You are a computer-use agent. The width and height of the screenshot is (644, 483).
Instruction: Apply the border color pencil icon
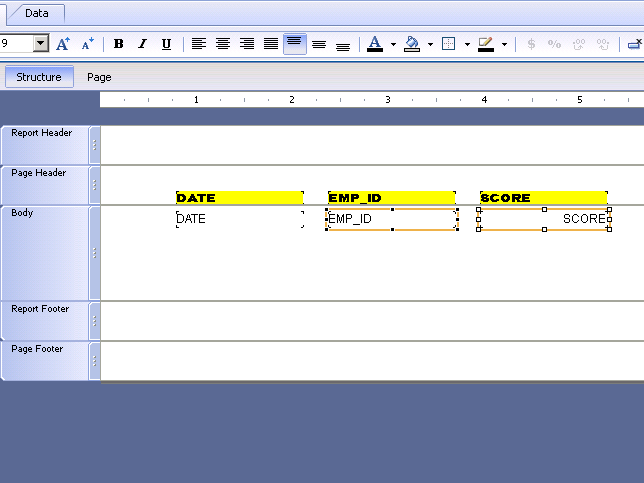[x=485, y=44]
